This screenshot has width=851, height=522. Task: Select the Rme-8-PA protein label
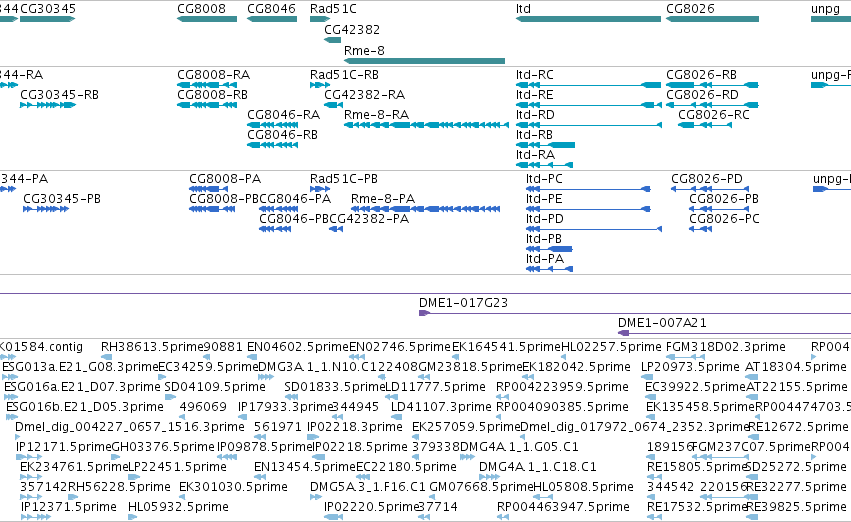(x=383, y=199)
